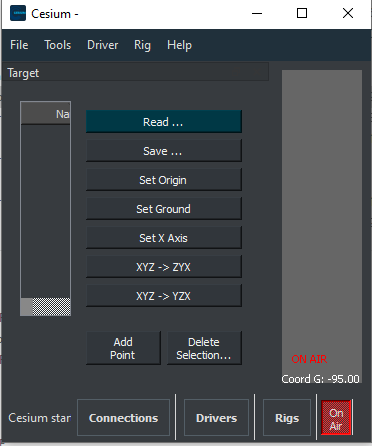Click the Delete Selection... button
The image size is (372, 446).
pyautogui.click(x=204, y=348)
